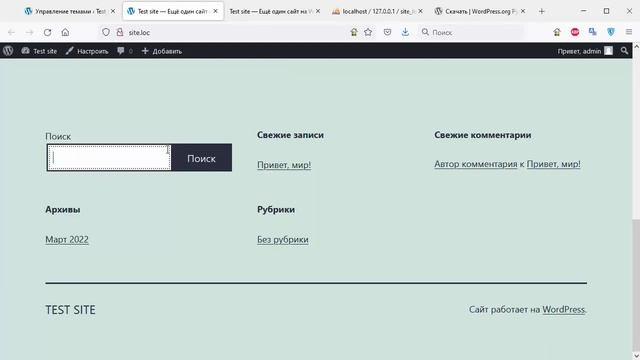This screenshot has width=640, height=360.
Task: Click the browser Поиск search box
Action: pos(471,32)
